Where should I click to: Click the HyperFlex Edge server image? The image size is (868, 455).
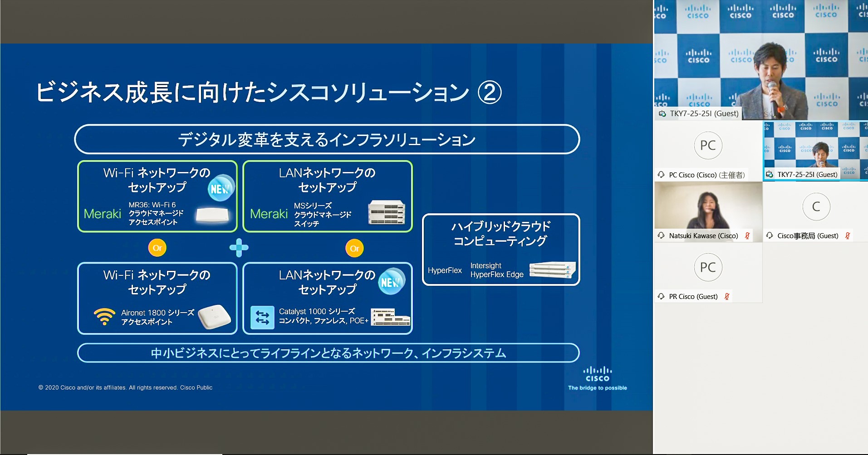552,270
